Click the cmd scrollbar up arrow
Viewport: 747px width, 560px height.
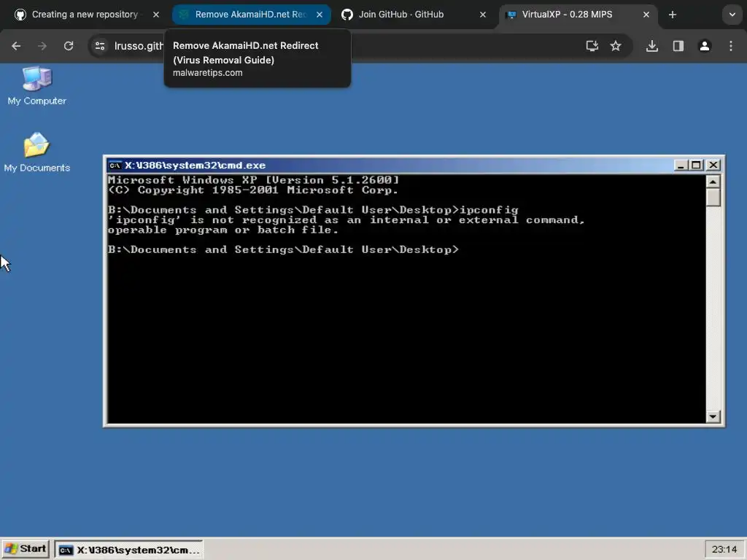(x=713, y=182)
